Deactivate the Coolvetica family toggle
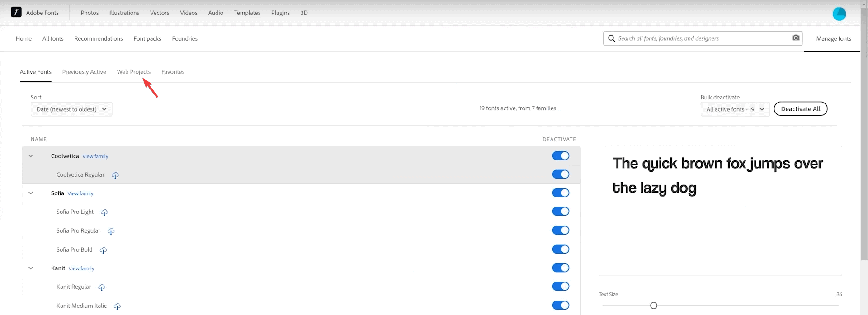The image size is (868, 315). (x=561, y=156)
